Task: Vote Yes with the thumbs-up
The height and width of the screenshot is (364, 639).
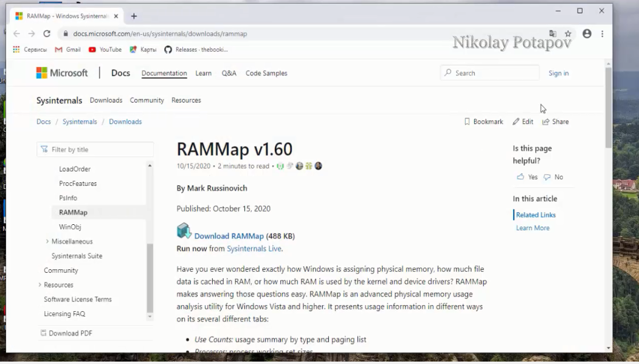Action: pos(527,177)
